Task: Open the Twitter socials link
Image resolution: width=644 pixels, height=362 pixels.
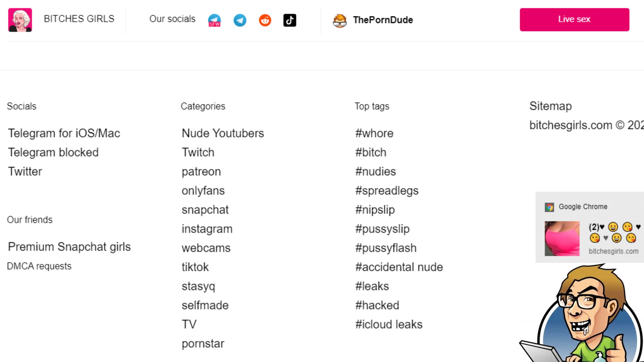Action: click(x=25, y=172)
